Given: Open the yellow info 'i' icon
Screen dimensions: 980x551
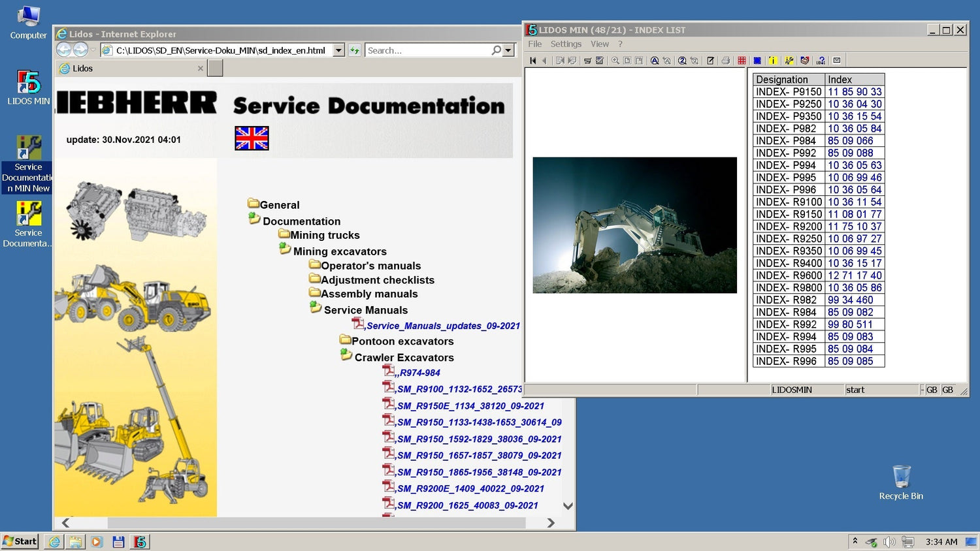Looking at the screenshot, I should 773,61.
